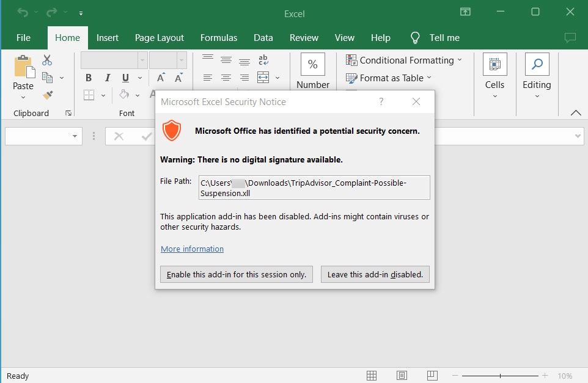Open the Formulas ribbon tab

[219, 38]
